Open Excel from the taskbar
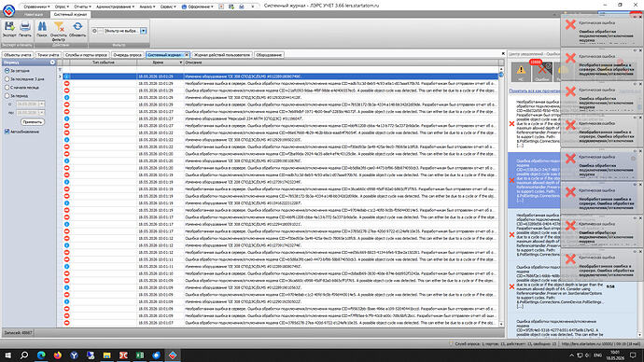Image resolution: width=644 pixels, height=362 pixels. [x=140, y=355]
